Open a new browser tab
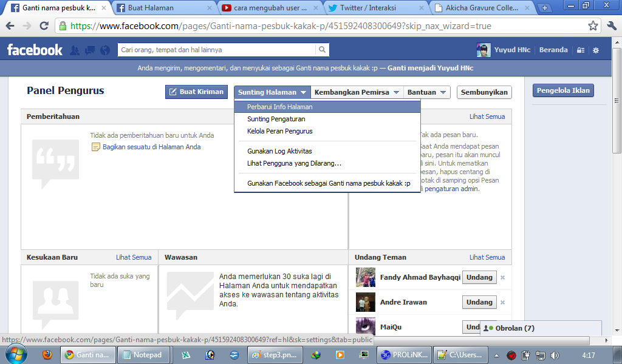The image size is (622, 364). point(545,8)
